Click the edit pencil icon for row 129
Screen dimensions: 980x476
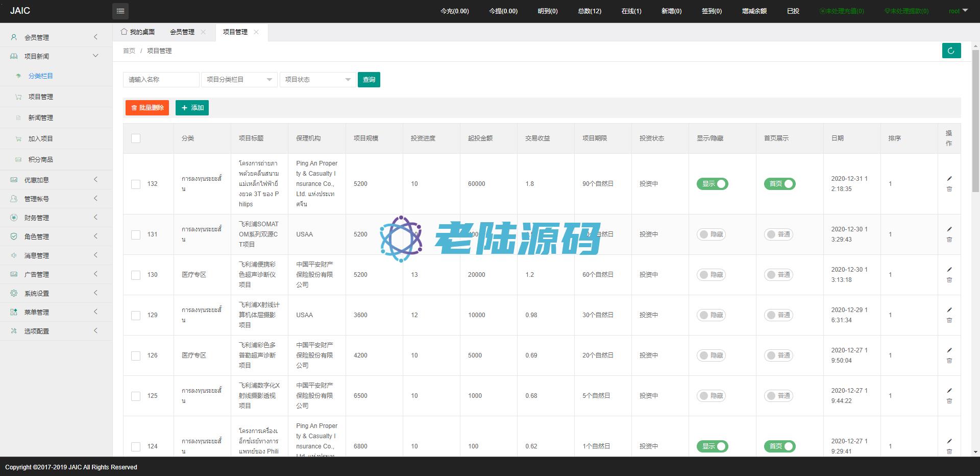[949, 310]
